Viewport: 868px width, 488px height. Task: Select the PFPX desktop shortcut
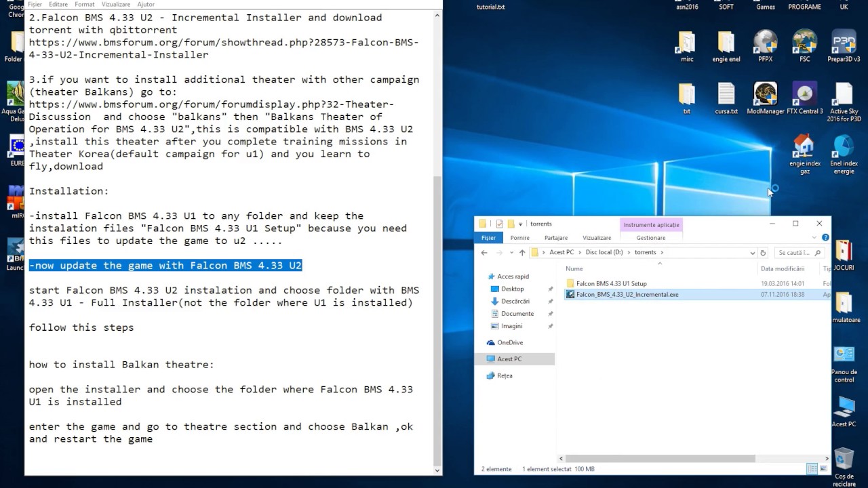pos(766,47)
